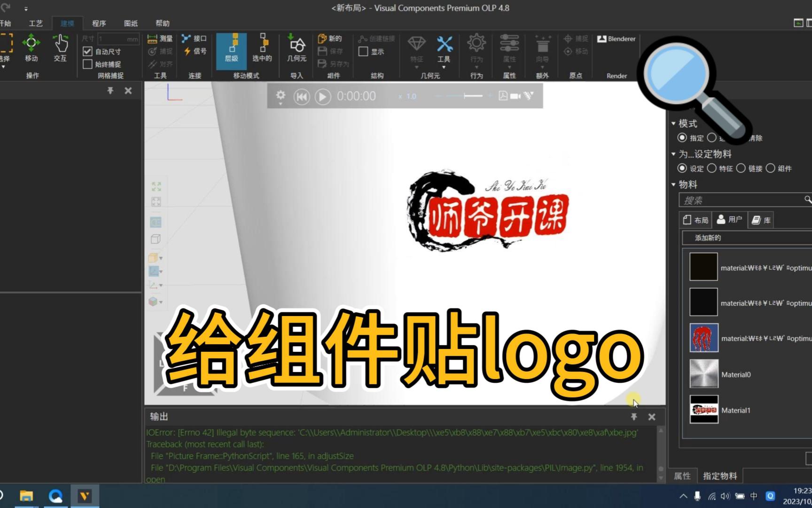The image size is (812, 508).
Task: Click the output panel scrollbar
Action: click(661, 454)
